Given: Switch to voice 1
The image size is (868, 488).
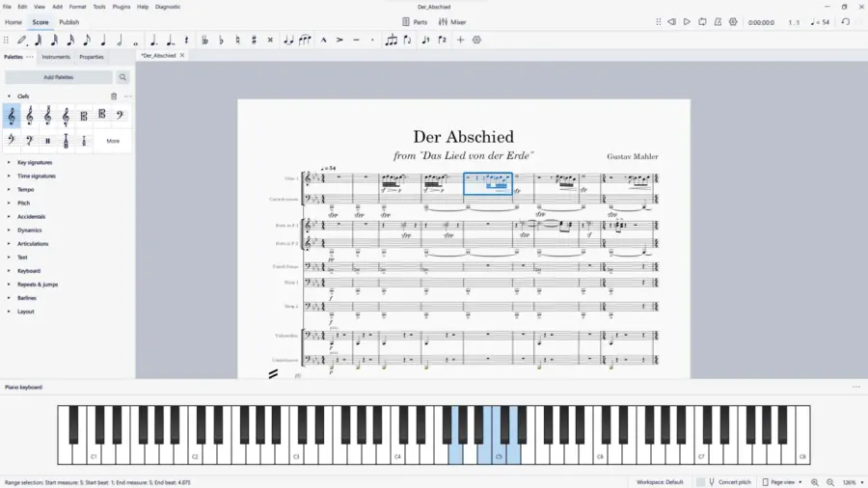Looking at the screenshot, I should (425, 40).
